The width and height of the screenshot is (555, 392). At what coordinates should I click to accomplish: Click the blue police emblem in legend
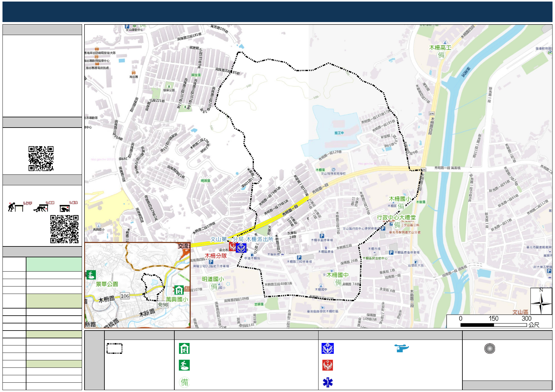tap(328, 349)
